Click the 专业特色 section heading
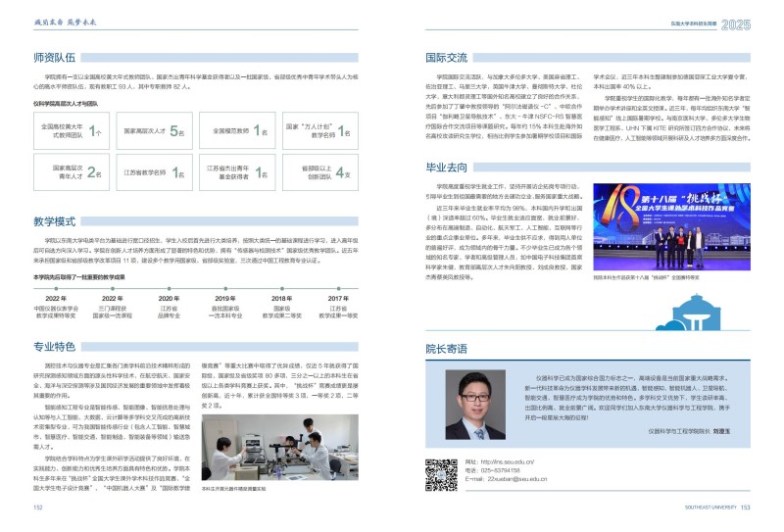The height and width of the screenshot is (532, 784). [x=55, y=346]
